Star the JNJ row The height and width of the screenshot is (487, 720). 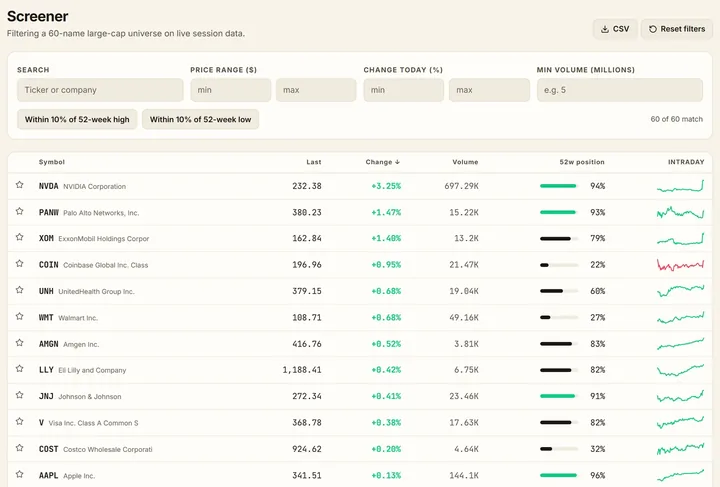point(19,395)
